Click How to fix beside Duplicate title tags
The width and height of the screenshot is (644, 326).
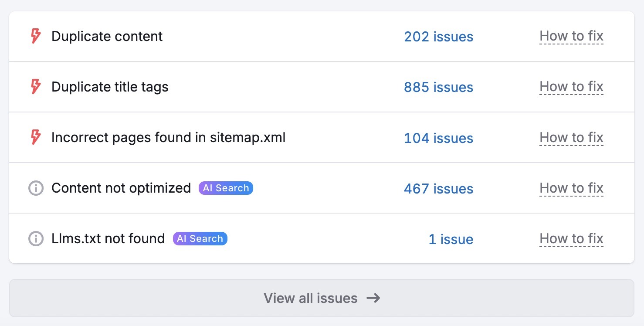click(x=571, y=87)
